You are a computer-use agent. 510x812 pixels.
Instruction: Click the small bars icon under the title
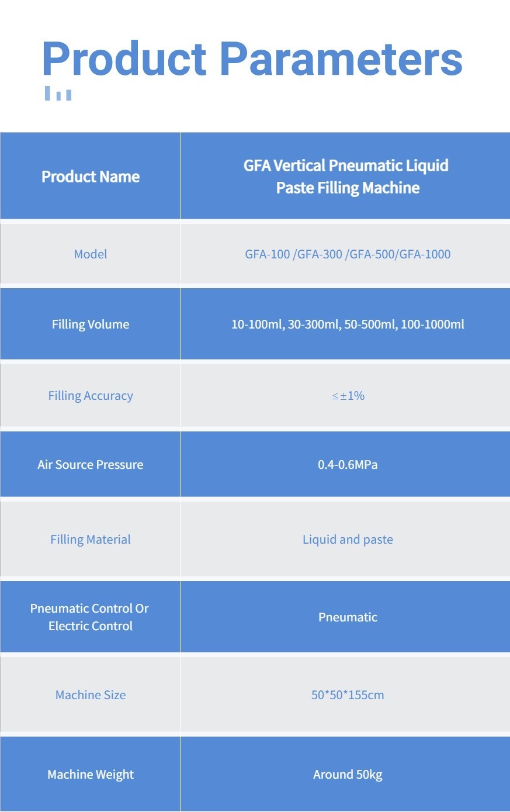tap(58, 94)
